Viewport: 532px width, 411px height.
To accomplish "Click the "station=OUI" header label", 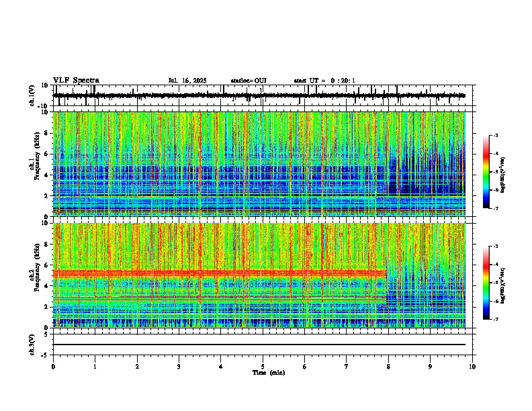I will (x=249, y=81).
